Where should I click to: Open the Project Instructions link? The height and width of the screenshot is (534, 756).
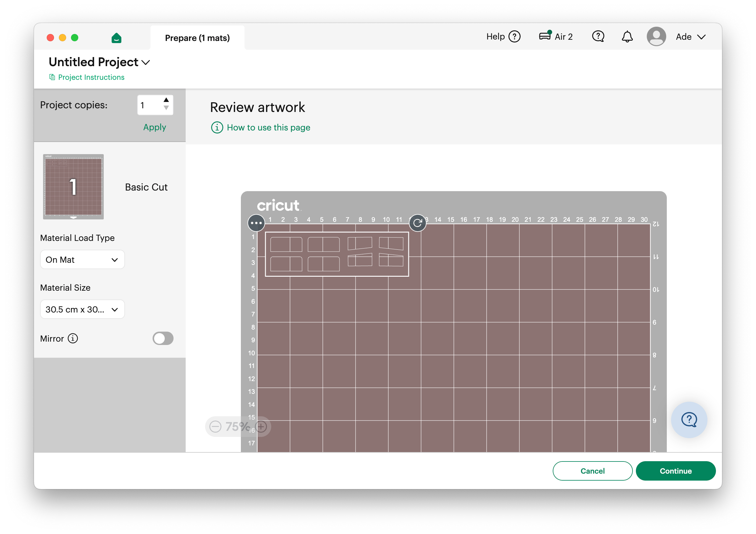click(x=91, y=77)
